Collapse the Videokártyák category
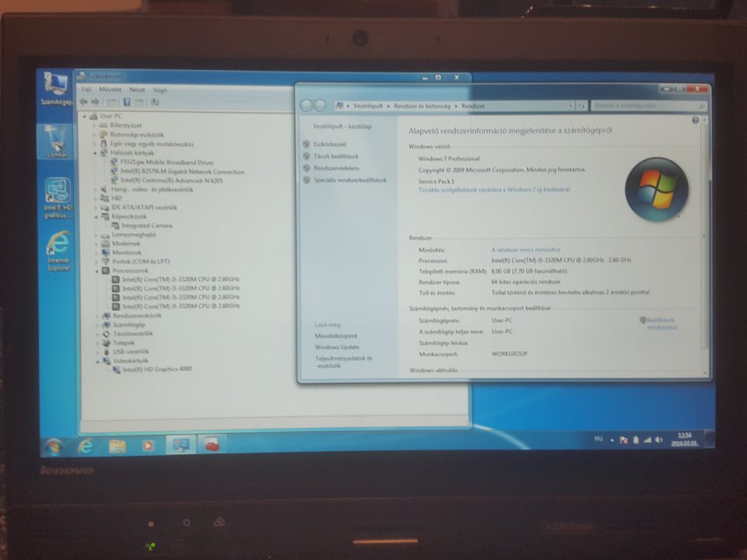This screenshot has height=560, width=747. 98,361
